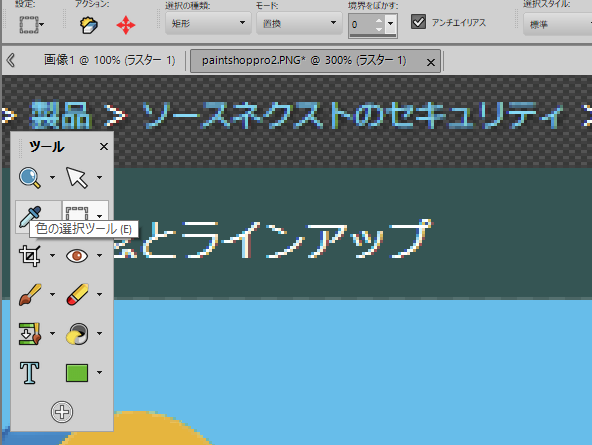The height and width of the screenshot is (445, 592).
Task: Open the 選択の種類 dropdown showing 矩形
Action: tap(208, 23)
